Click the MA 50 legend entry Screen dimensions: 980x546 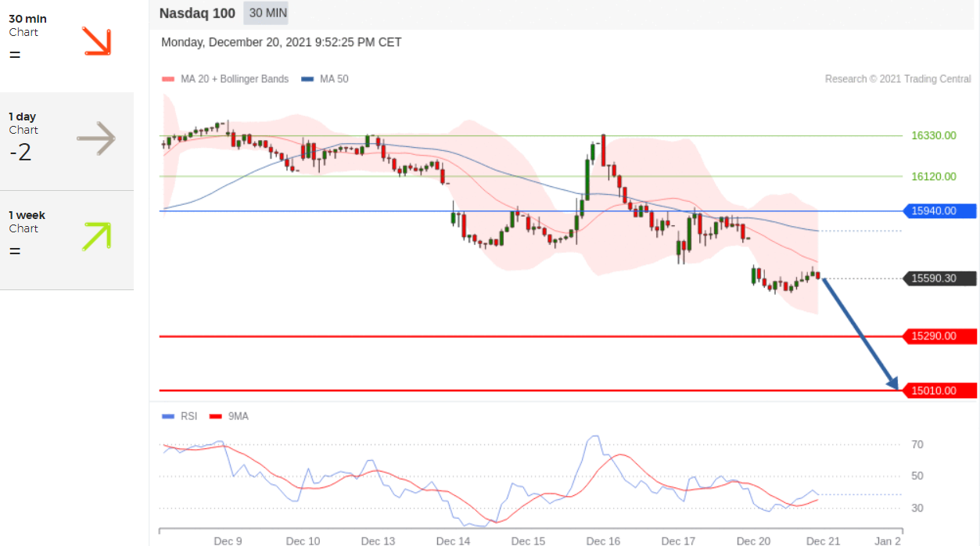[x=325, y=79]
